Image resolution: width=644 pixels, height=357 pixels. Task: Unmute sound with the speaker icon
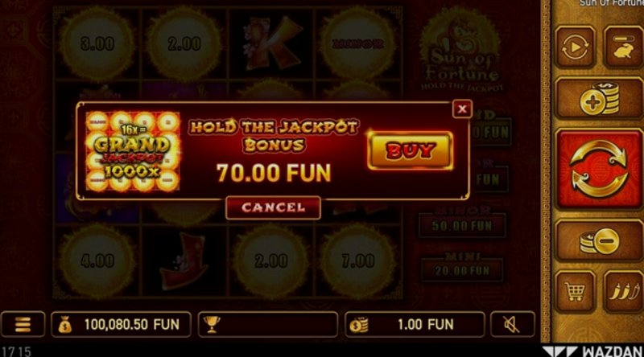click(x=513, y=325)
